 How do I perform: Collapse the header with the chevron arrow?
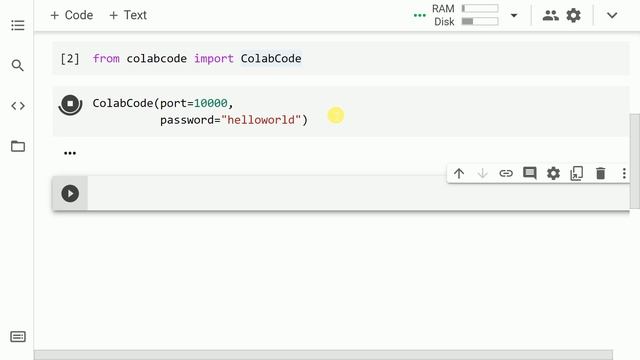tap(612, 16)
